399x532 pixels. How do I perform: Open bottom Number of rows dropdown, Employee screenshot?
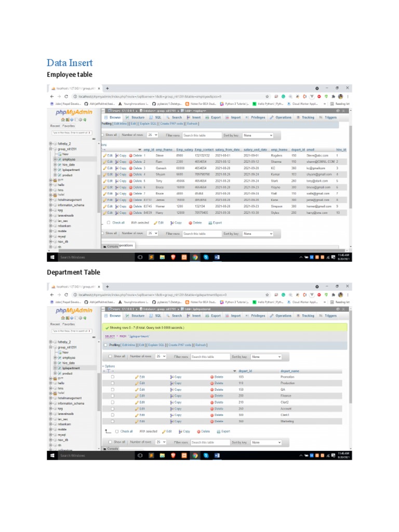pos(153,233)
